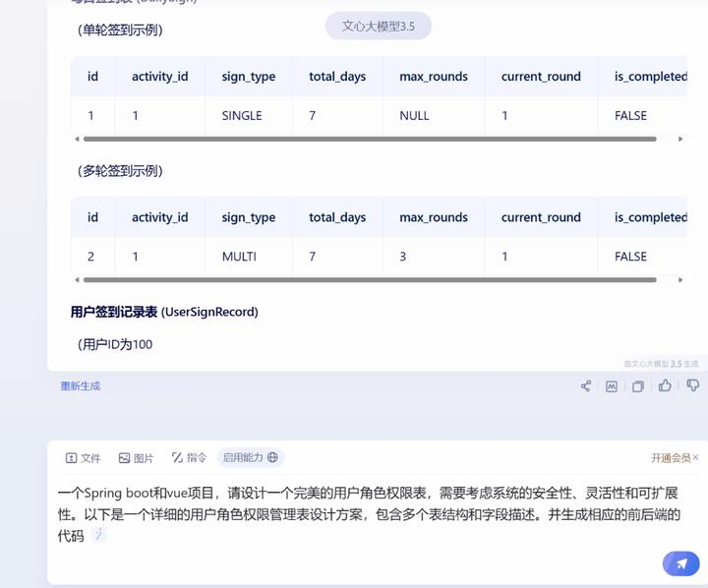Viewport: 708px width, 588px height.
Task: Copy the response with the copy icon
Action: pos(638,386)
